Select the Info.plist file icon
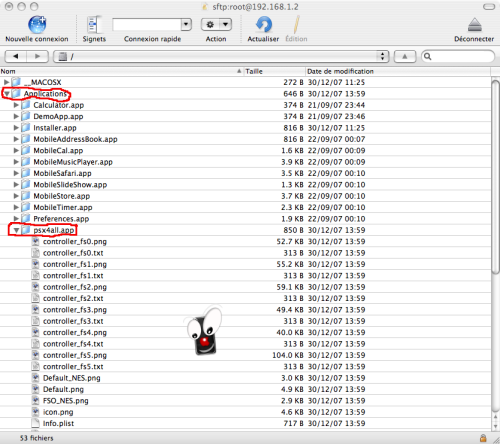This screenshot has height=444, width=500. tap(35, 423)
